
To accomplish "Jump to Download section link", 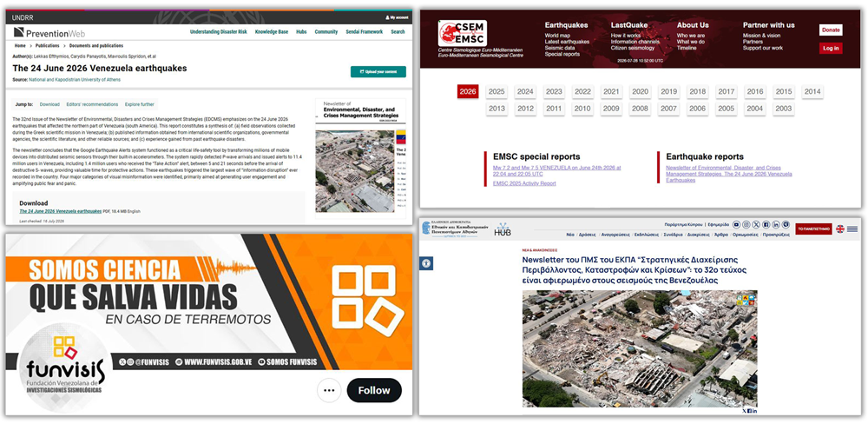I will click(x=49, y=104).
